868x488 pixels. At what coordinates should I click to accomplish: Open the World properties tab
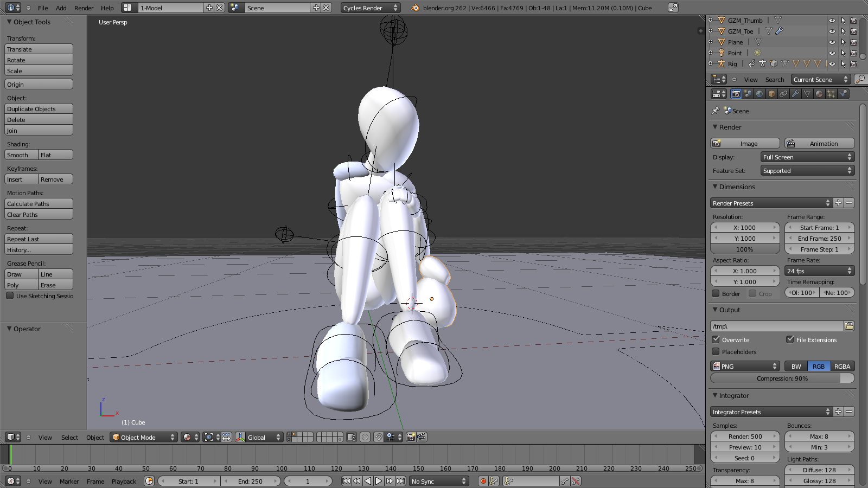pos(759,94)
